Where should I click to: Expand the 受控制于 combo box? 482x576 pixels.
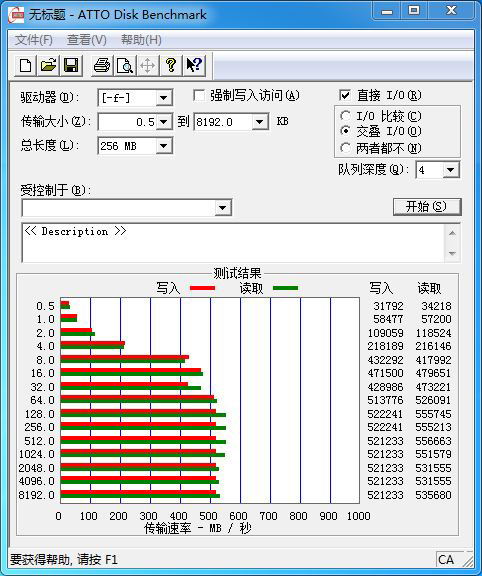(222, 208)
